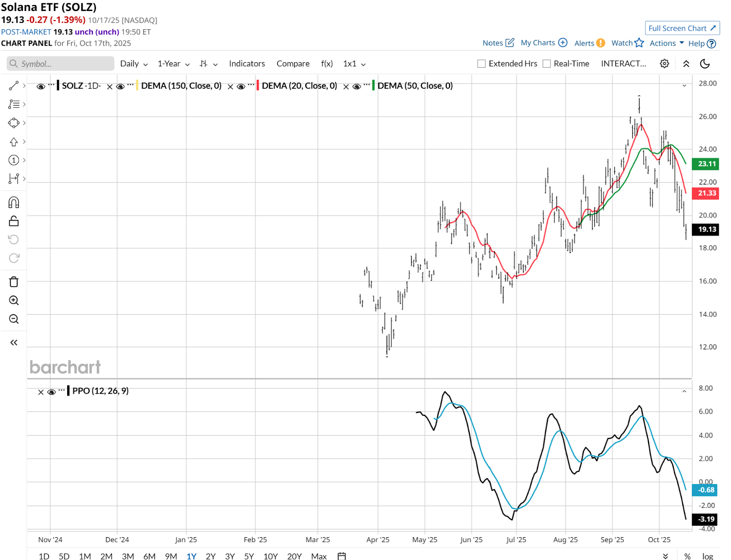This screenshot has height=560, width=731.
Task: Click the Full Screen Chart button
Action: pyautogui.click(x=682, y=28)
